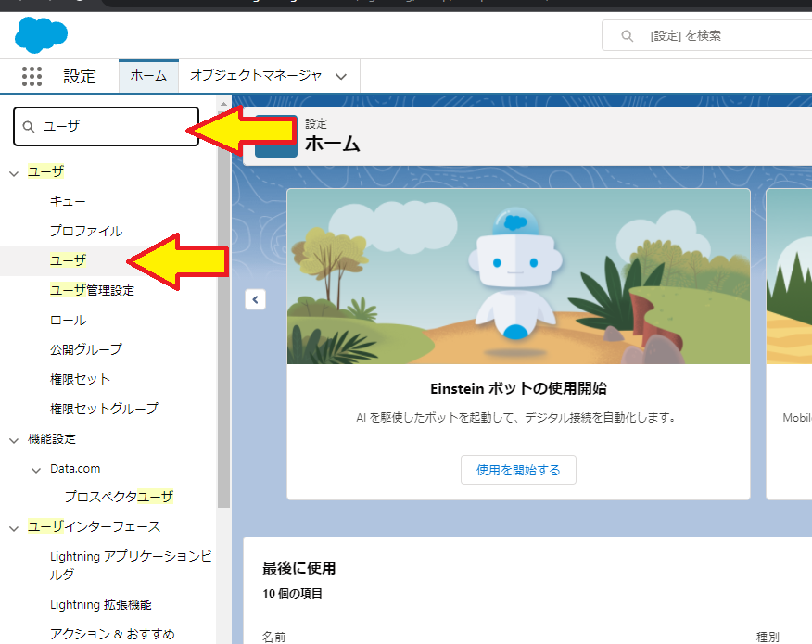
Task: Click the 使用を開始する button
Action: (x=518, y=470)
